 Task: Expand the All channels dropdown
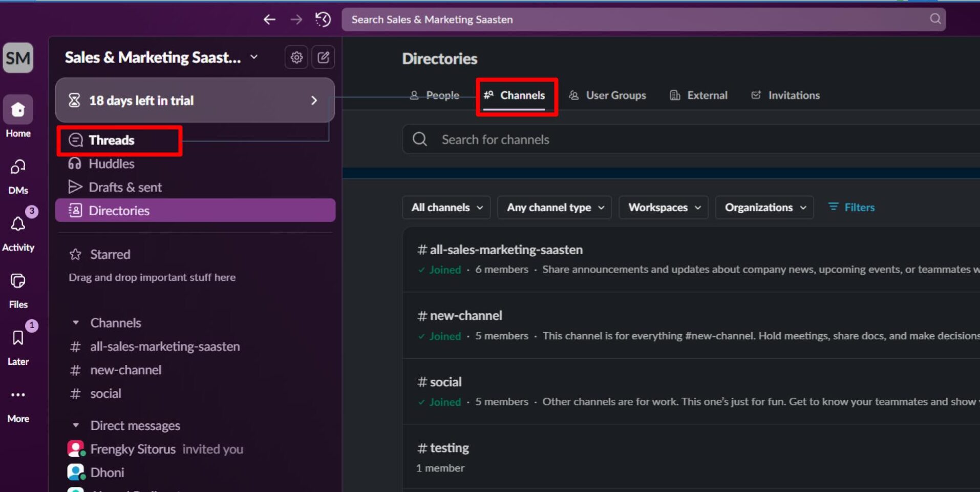pos(446,208)
